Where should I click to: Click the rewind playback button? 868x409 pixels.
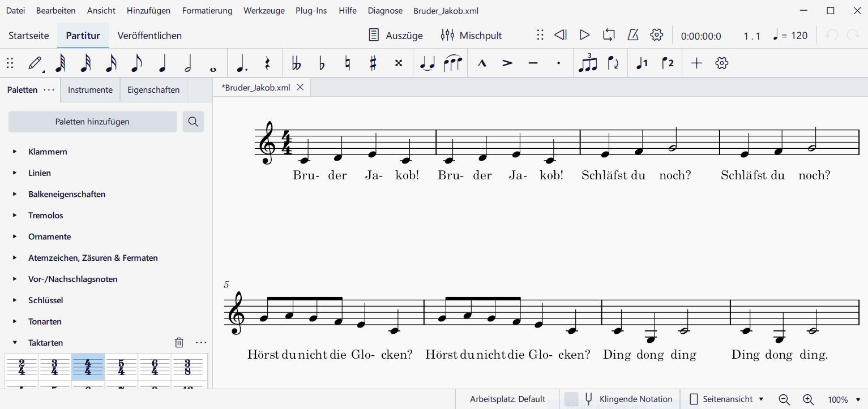560,35
